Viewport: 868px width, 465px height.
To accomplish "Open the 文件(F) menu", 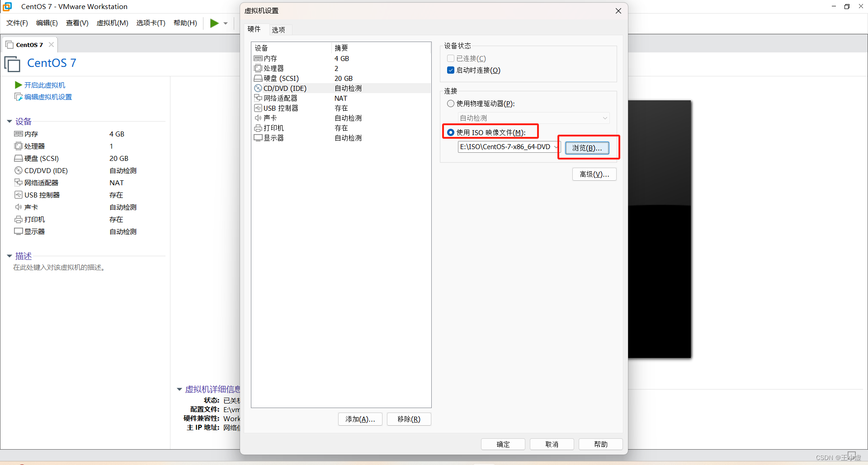I will (x=17, y=23).
